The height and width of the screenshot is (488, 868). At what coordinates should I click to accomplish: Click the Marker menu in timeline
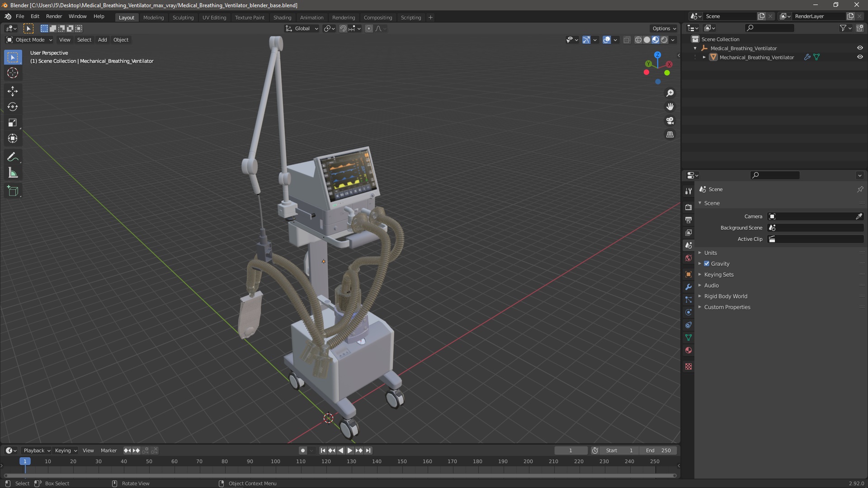coord(108,450)
